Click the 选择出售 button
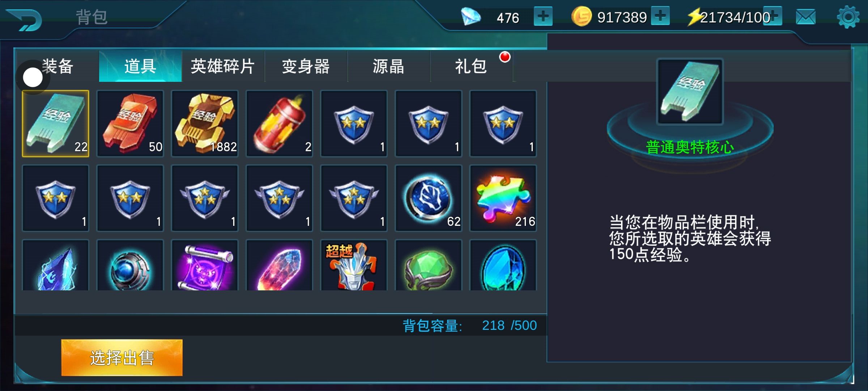The image size is (868, 391). point(122,358)
